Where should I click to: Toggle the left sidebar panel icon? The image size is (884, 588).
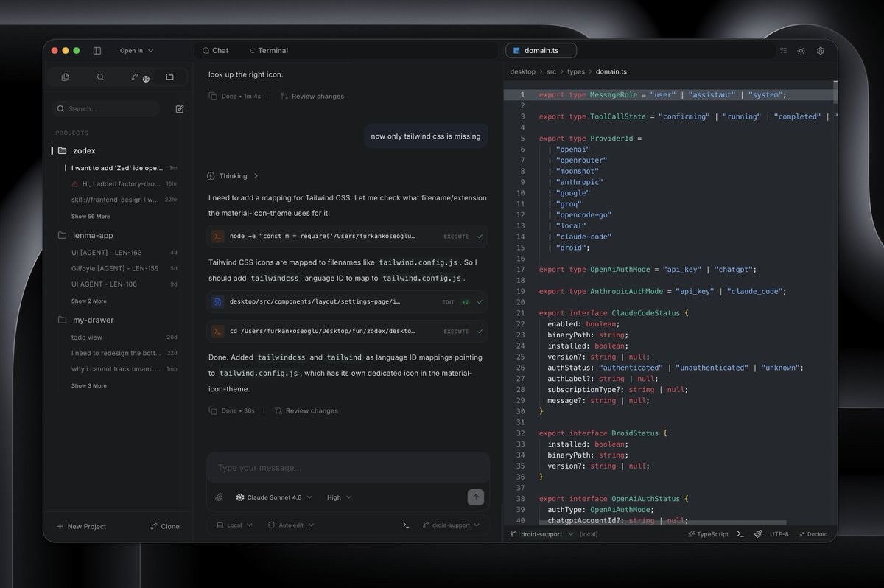tap(97, 51)
